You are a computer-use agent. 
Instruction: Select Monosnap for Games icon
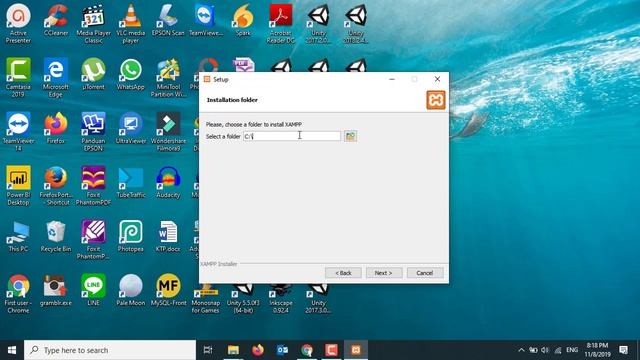point(206,300)
